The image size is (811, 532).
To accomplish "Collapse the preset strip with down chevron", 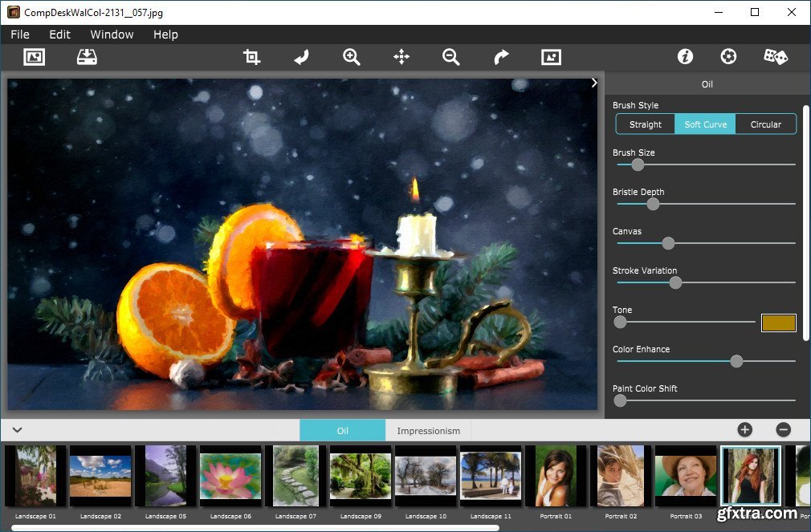I will (17, 430).
